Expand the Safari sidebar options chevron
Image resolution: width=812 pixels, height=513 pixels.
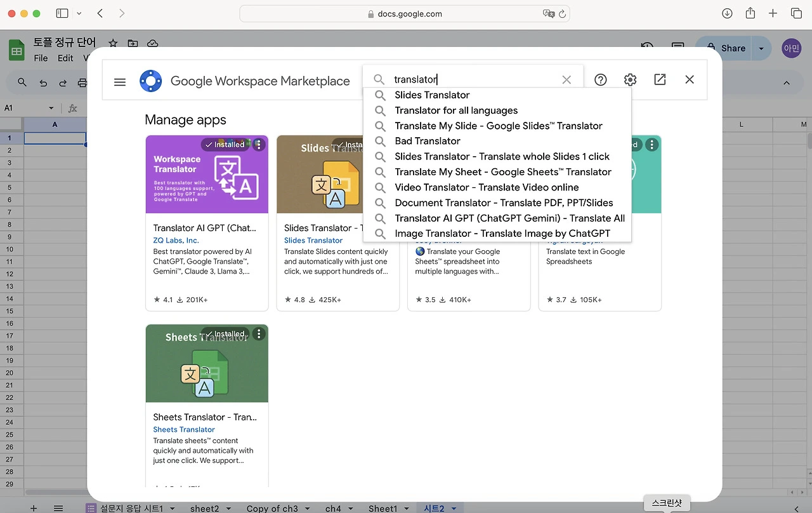click(79, 13)
